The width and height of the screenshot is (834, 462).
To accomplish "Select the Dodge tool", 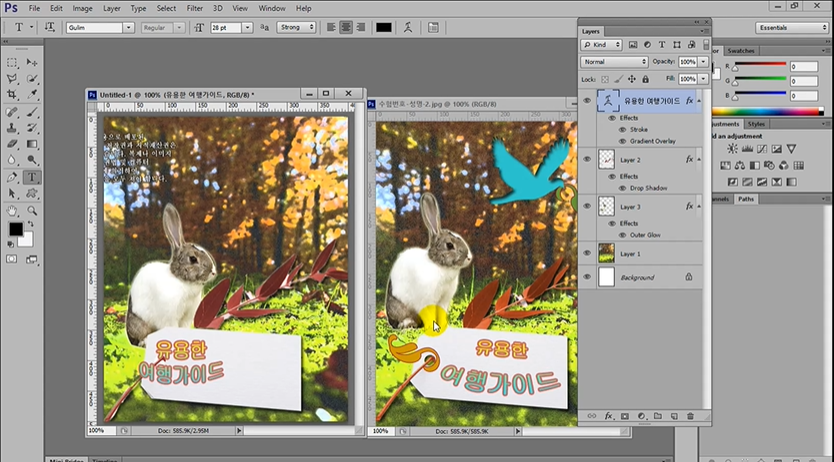I will pos(32,160).
